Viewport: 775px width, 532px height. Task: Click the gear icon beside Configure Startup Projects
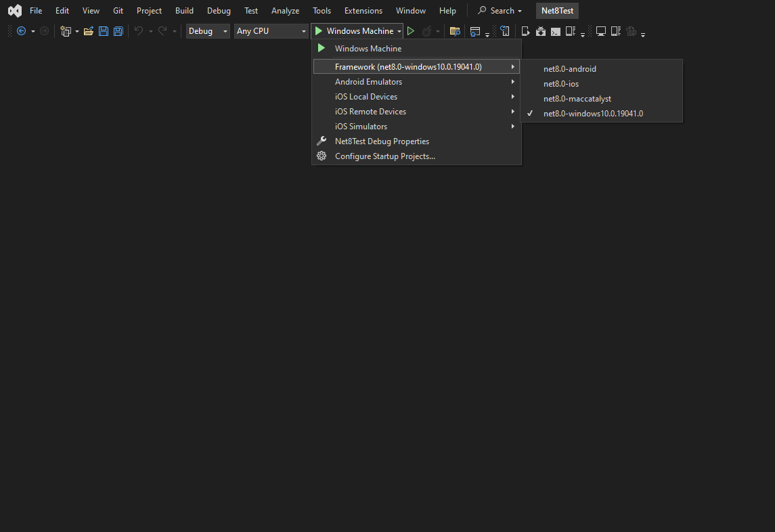coord(322,156)
